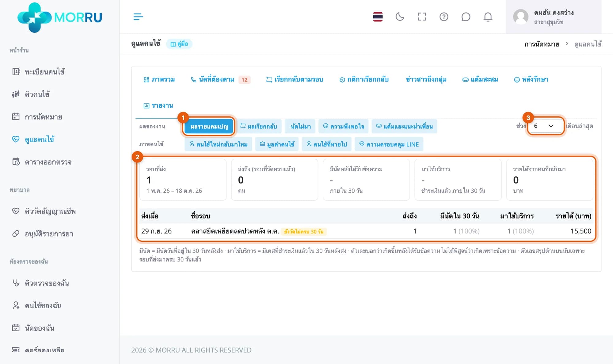Image resolution: width=613 pixels, height=364 pixels.
Task: Select the ความครอบคลุม LINE report button
Action: [x=389, y=144]
